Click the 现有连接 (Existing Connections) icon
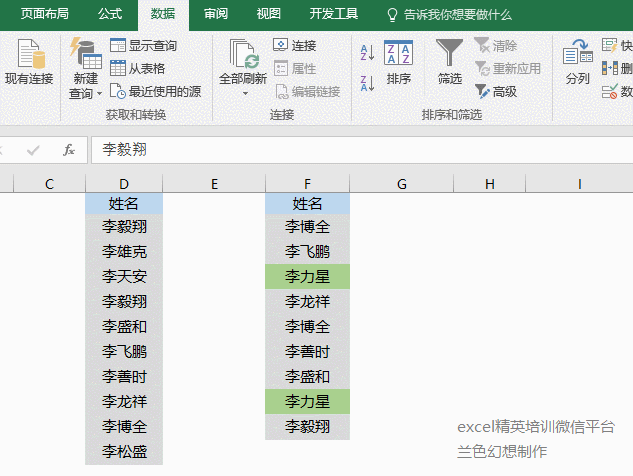Viewport: 633px width, 476px height. [x=29, y=62]
